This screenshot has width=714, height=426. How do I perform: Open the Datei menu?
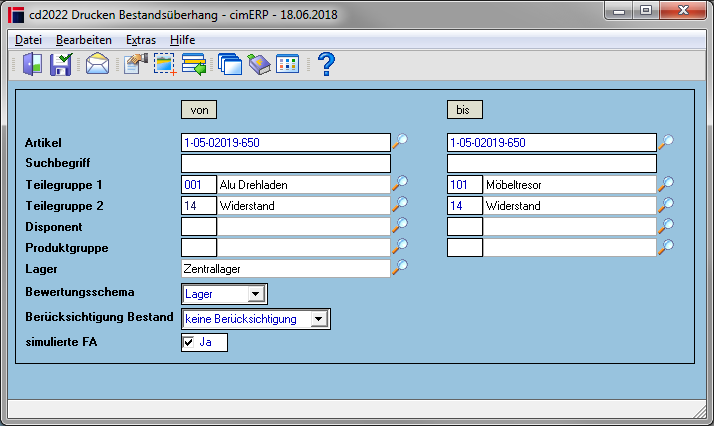[x=28, y=40]
